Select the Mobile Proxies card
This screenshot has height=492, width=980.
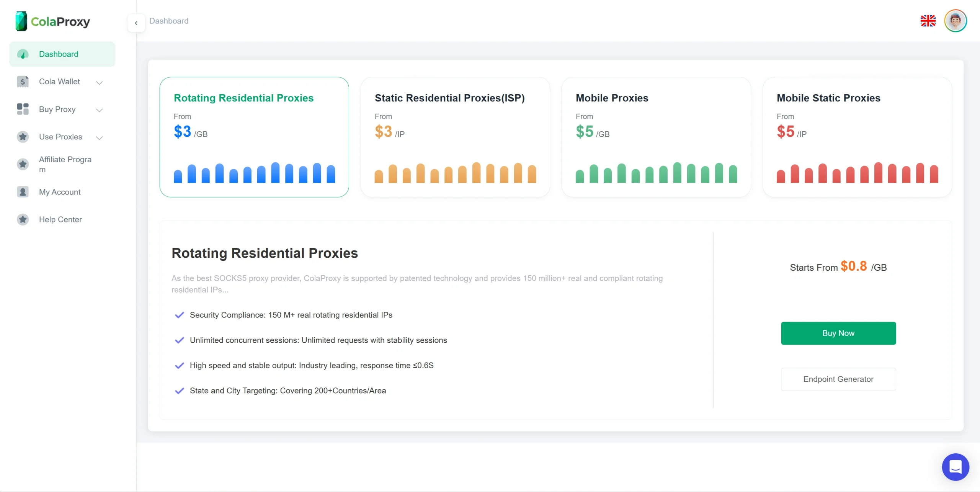pyautogui.click(x=656, y=137)
